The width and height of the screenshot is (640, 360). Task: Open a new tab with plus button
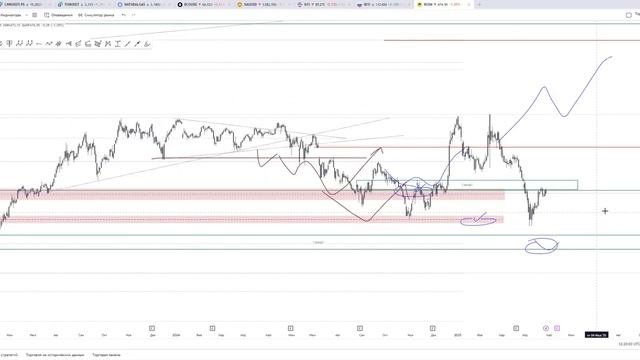(479, 4)
